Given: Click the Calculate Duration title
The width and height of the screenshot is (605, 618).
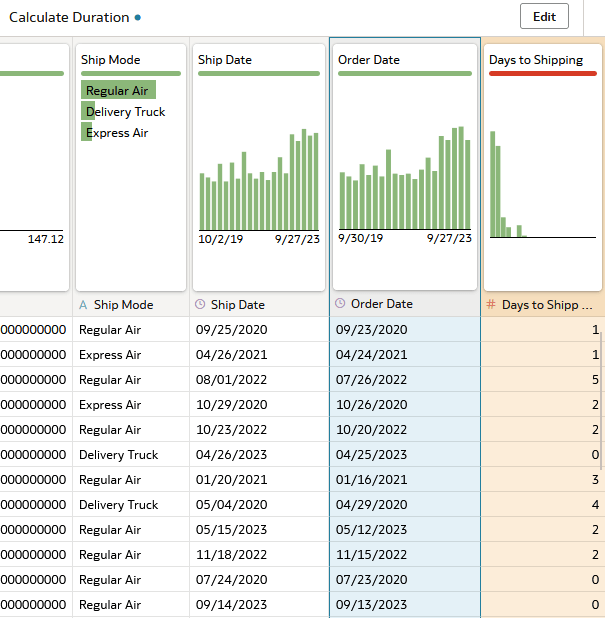Looking at the screenshot, I should coord(69,18).
